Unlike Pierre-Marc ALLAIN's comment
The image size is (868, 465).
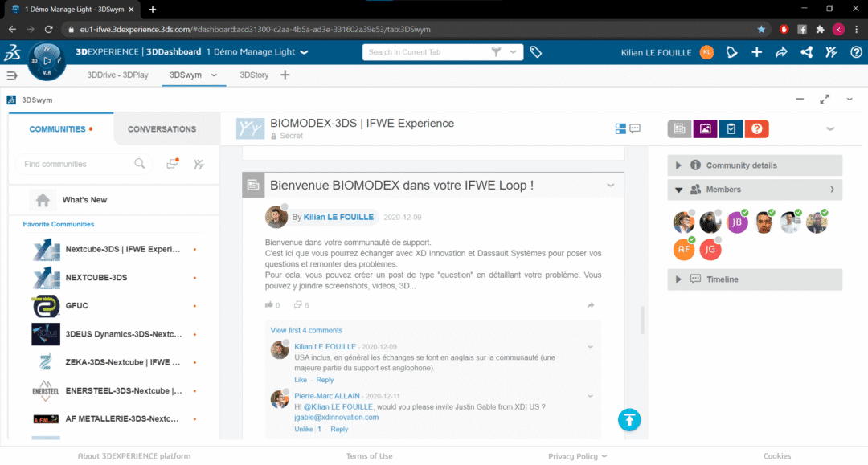pyautogui.click(x=304, y=429)
